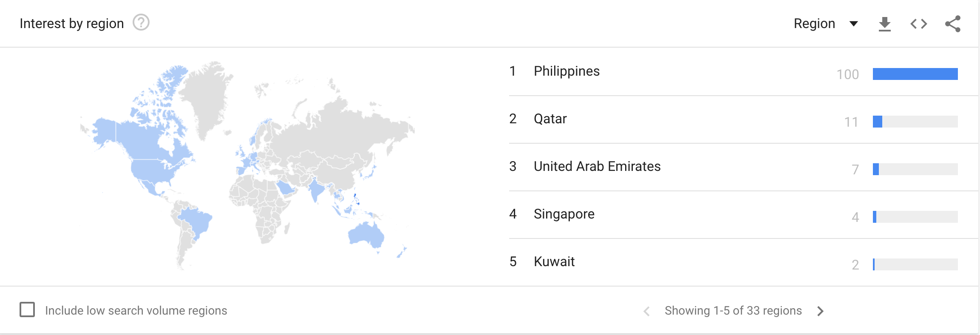Click the Philippines 100 interest bar
The image size is (980, 335).
pos(915,74)
